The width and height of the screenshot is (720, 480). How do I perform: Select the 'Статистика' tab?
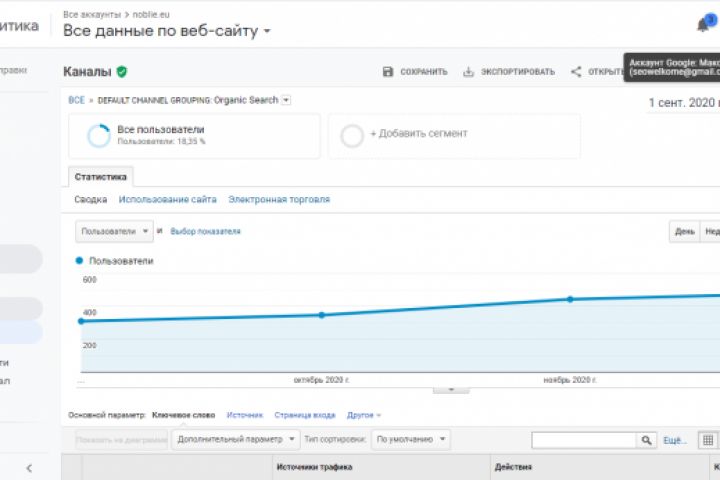101,177
